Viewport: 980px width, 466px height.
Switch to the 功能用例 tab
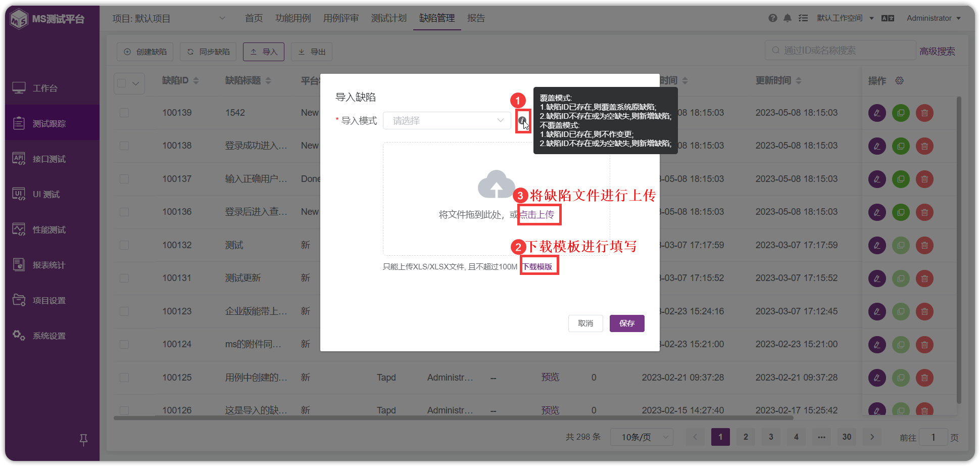pyautogui.click(x=293, y=18)
